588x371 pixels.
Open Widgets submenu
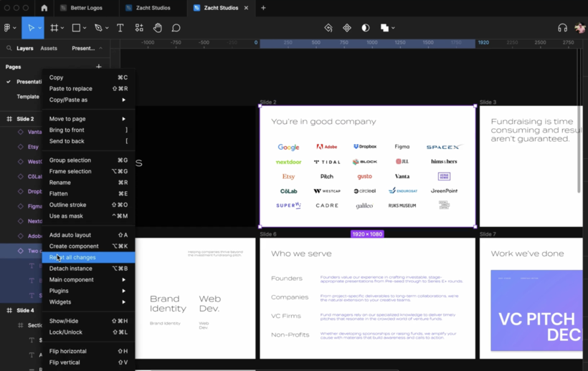pyautogui.click(x=88, y=302)
